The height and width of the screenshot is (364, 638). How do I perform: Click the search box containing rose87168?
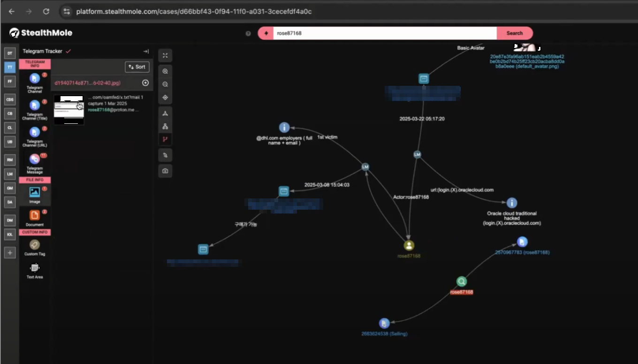point(386,33)
